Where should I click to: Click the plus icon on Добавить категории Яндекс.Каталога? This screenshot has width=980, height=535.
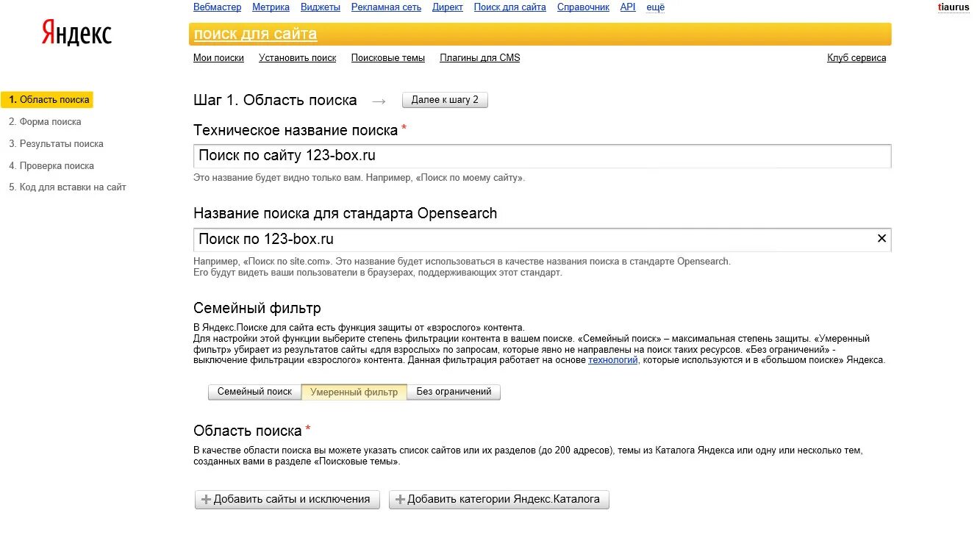[401, 500]
